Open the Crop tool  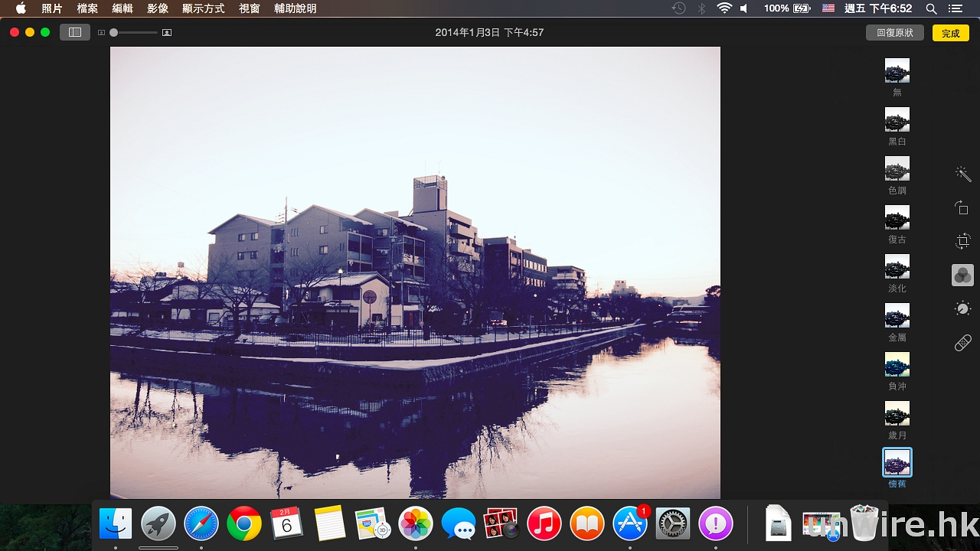(962, 242)
